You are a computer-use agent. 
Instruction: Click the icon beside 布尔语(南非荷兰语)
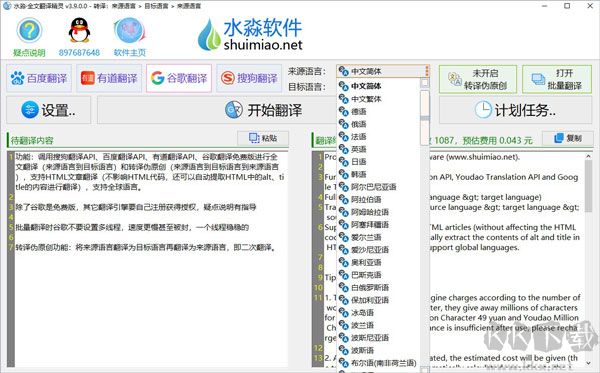(344, 363)
